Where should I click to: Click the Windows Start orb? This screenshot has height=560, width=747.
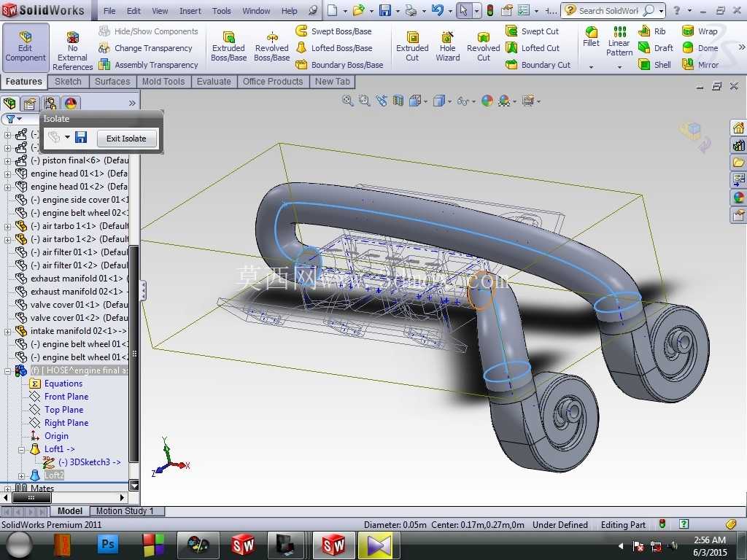tap(20, 545)
